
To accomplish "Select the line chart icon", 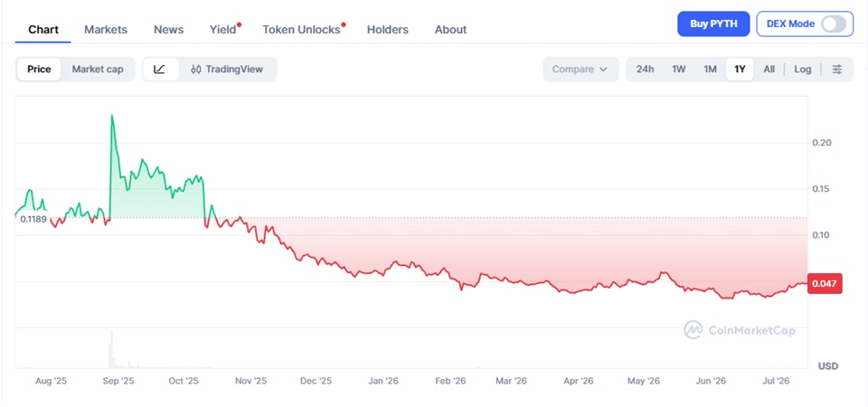I will pyautogui.click(x=159, y=70).
